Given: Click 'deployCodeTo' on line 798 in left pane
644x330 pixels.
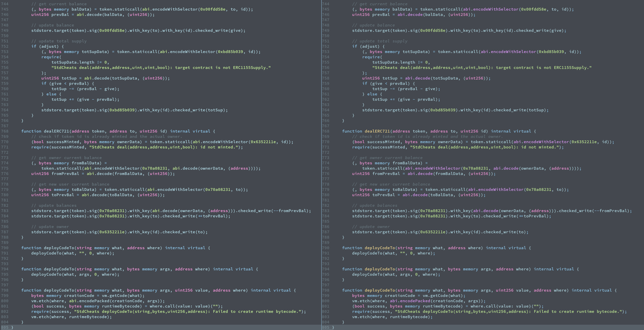Looking at the screenshot, I should pos(59,290).
